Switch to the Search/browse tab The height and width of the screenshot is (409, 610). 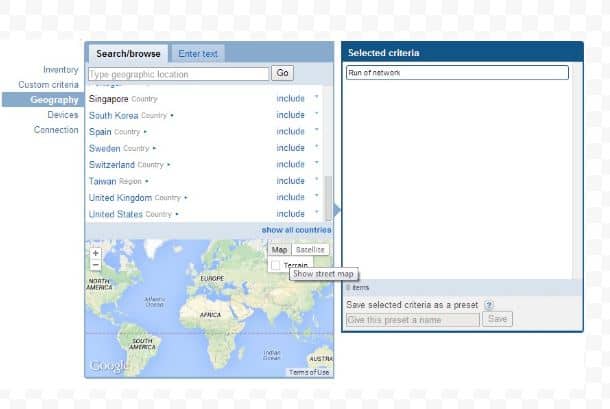click(128, 54)
